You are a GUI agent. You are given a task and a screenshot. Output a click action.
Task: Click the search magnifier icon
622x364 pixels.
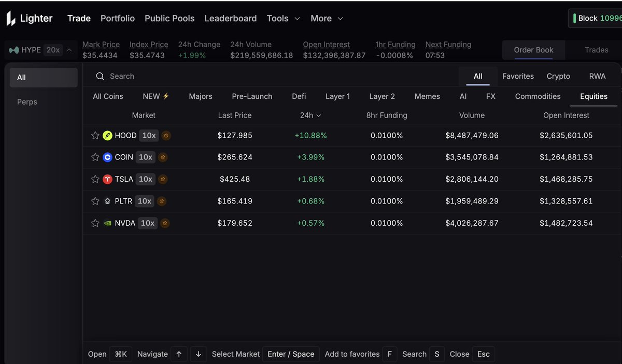click(x=100, y=77)
